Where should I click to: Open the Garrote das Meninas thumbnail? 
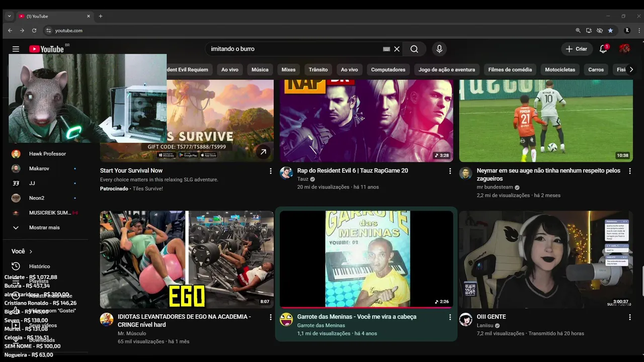click(366, 259)
